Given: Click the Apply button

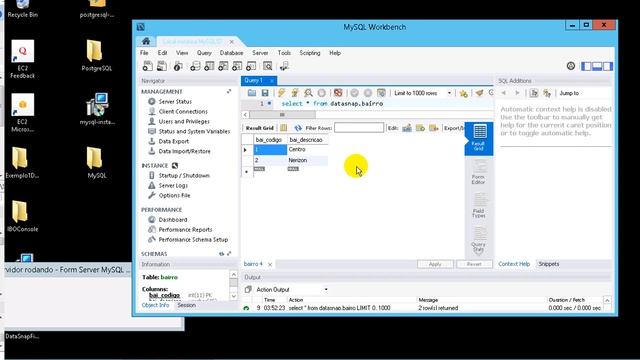Looking at the screenshot, I should click(435, 264).
